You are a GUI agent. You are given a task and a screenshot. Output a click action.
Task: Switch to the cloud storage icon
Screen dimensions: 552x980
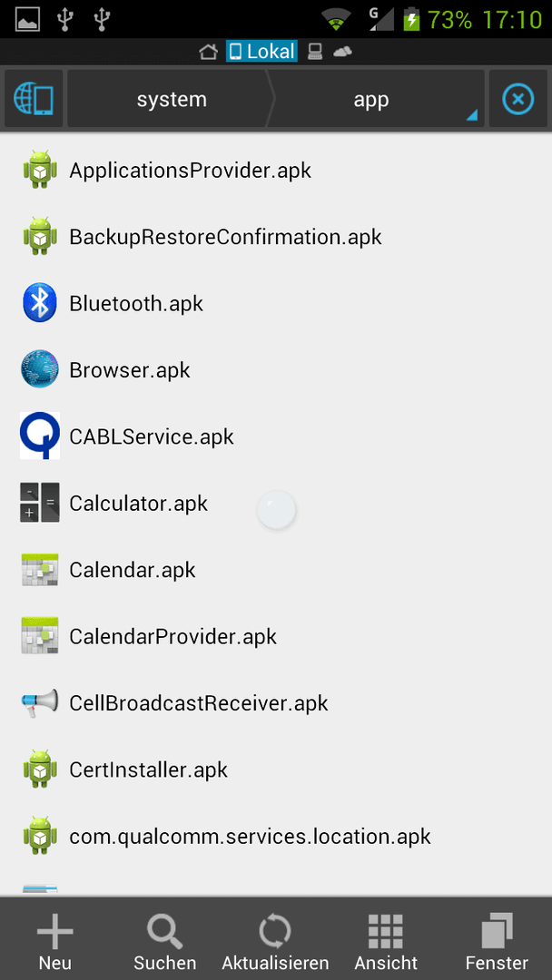[342, 51]
